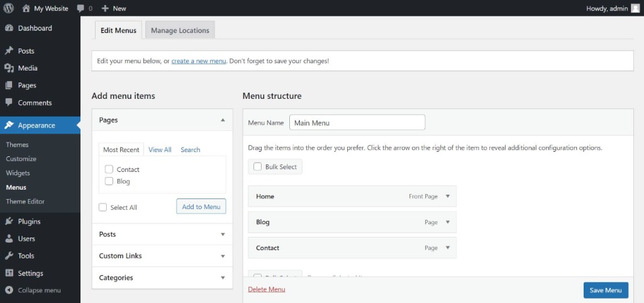Click the Settings sliders icon
This screenshot has width=644, height=303.
9,273
